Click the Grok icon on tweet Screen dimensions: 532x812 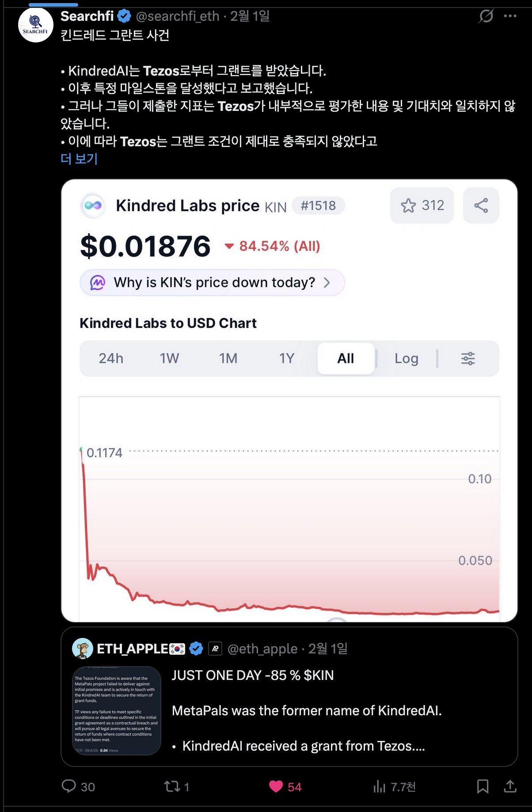click(x=486, y=16)
